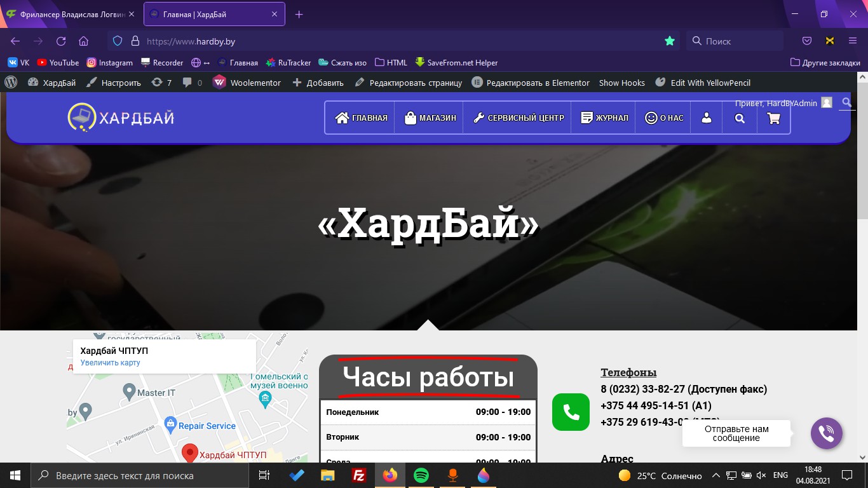Toggle the bookmark star in the address bar
This screenshot has height=488, width=868.
(669, 41)
